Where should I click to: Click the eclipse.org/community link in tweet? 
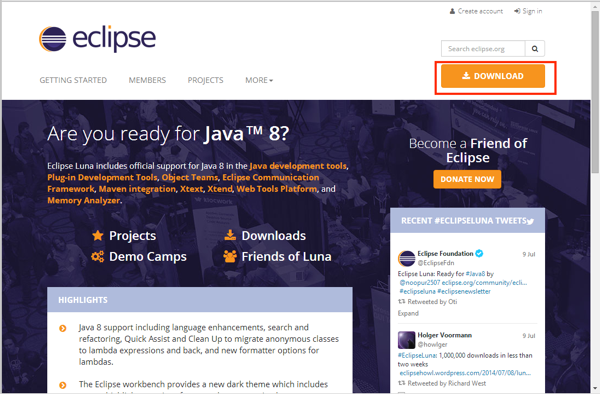484,283
